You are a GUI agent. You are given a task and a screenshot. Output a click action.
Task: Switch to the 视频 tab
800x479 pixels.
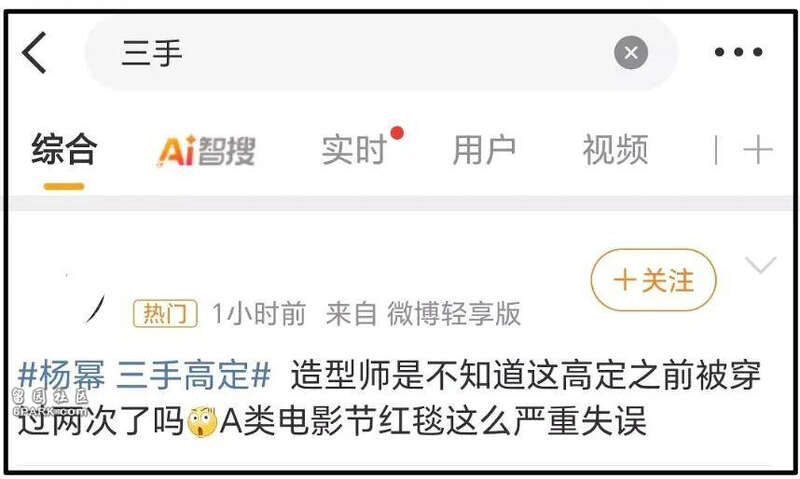click(615, 150)
